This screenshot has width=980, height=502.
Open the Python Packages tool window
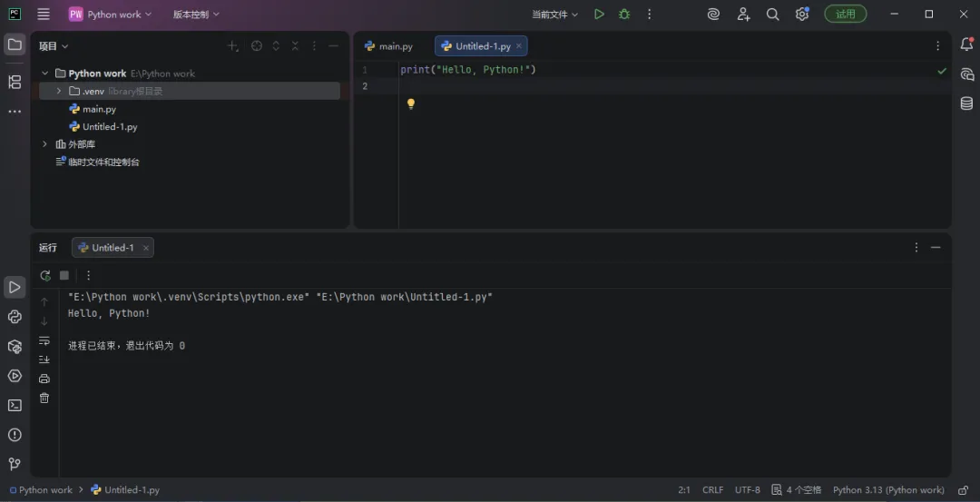click(x=15, y=346)
